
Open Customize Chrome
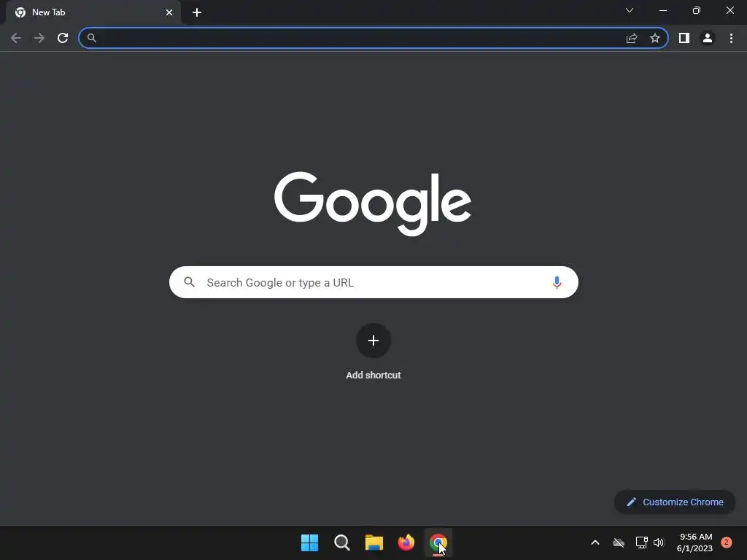[x=675, y=502]
